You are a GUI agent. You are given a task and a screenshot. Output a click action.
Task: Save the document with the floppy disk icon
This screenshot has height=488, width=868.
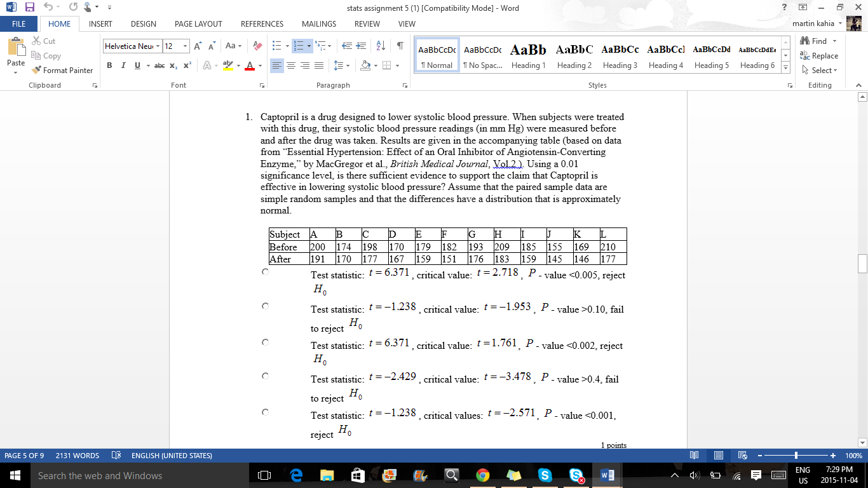29,8
